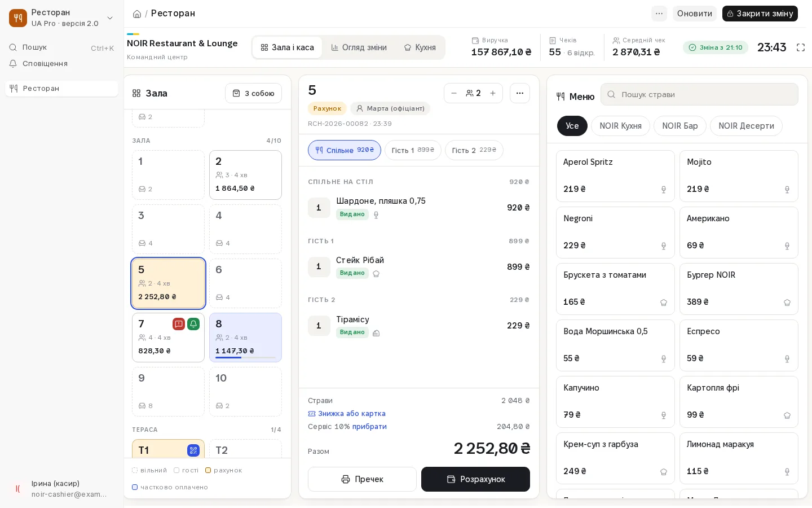Switch to the Кухня tab
Viewport: 812px width, 508px height.
pos(420,47)
